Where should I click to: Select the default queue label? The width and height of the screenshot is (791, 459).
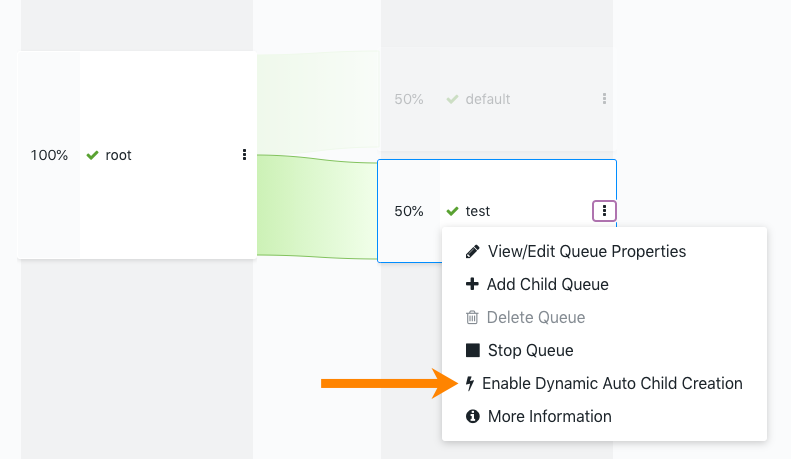487,99
